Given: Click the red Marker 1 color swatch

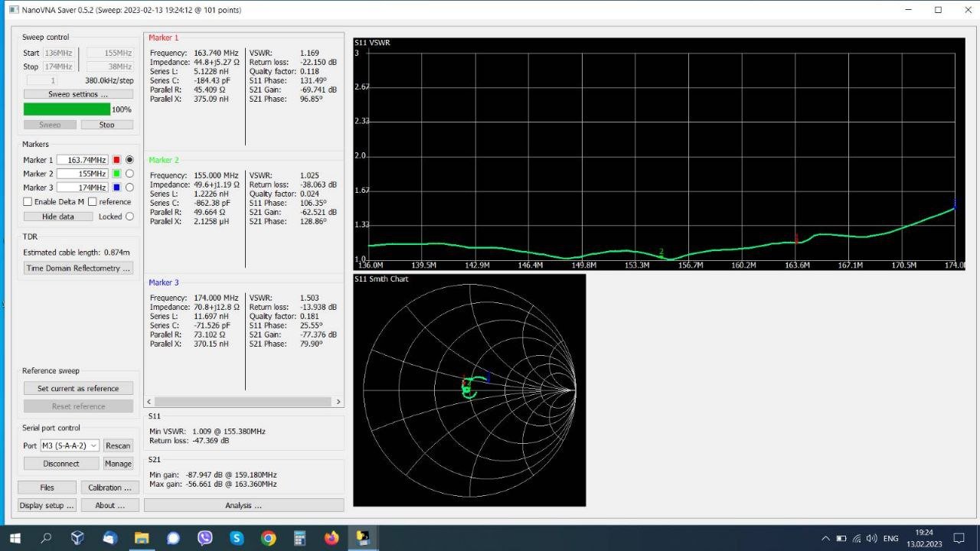Looking at the screenshot, I should (116, 160).
